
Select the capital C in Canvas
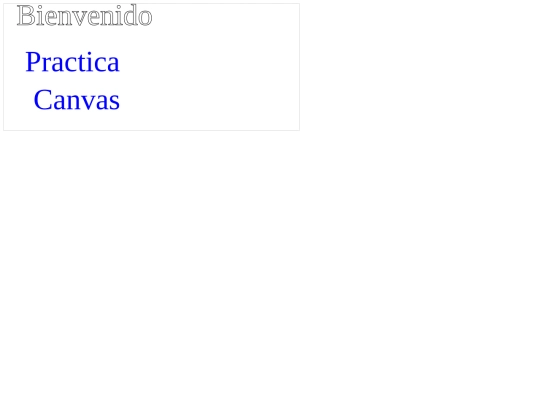42,100
